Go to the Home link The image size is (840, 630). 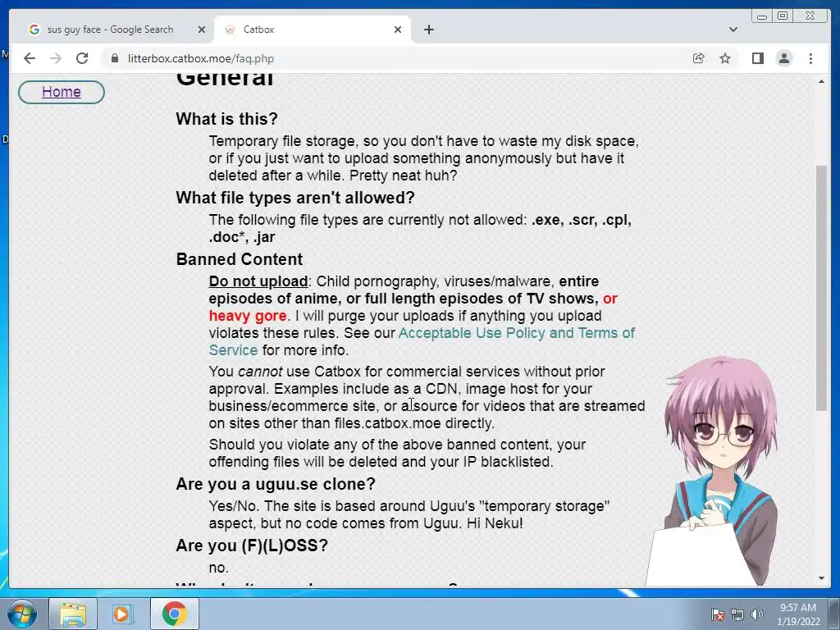[x=61, y=92]
